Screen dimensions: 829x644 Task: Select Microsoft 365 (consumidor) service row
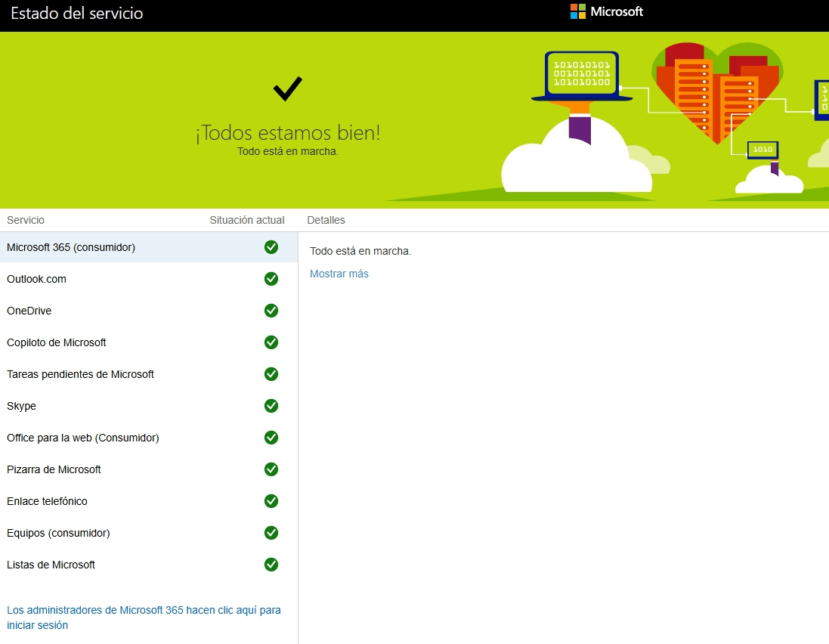(149, 247)
